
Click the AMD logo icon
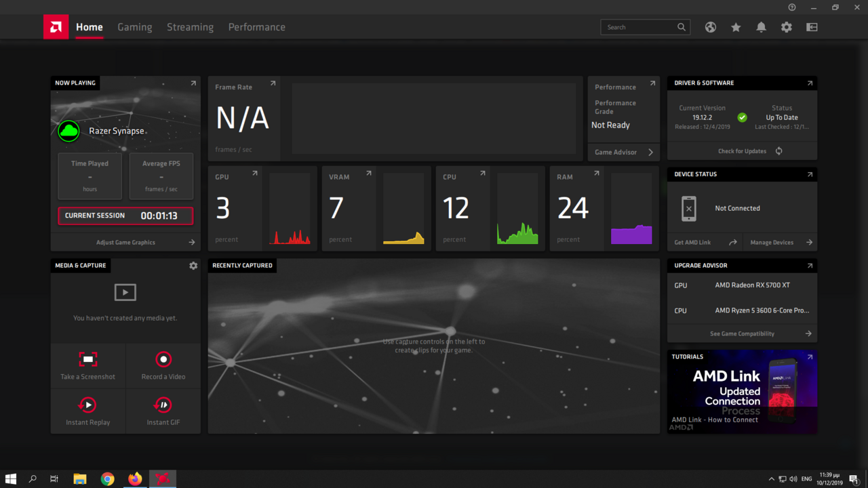click(x=56, y=27)
